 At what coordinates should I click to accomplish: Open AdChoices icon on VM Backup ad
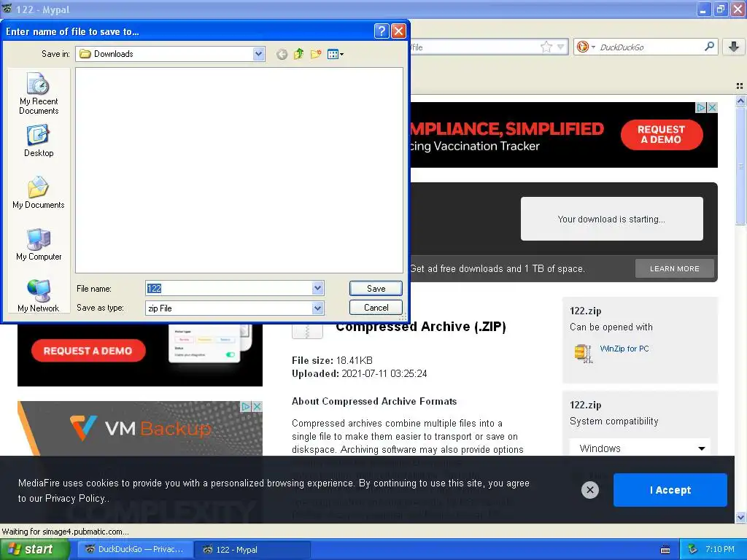coord(246,407)
